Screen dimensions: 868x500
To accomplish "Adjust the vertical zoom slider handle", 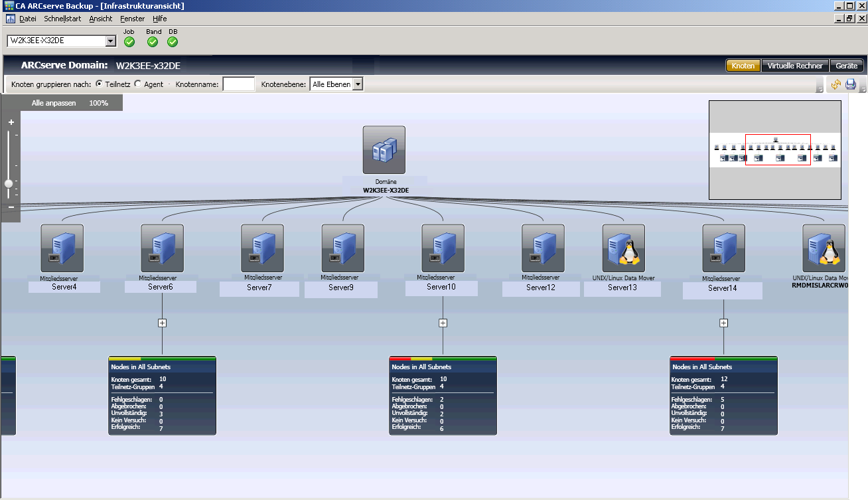I will 9,183.
